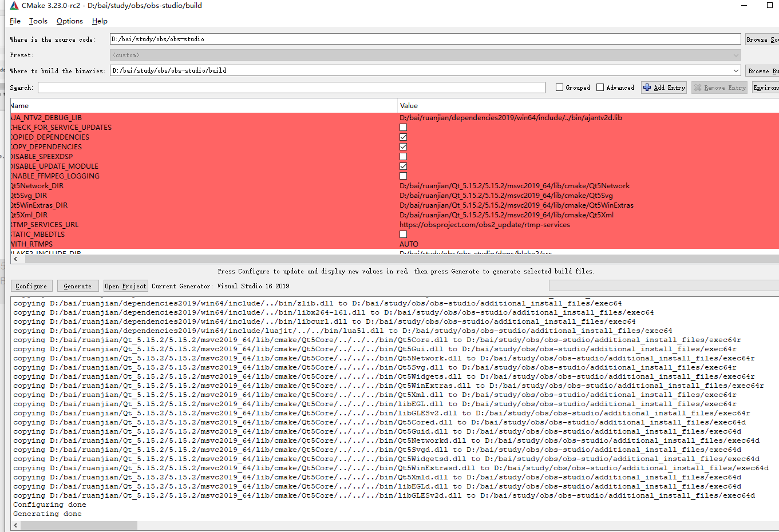This screenshot has width=779, height=532.
Task: Click the rtmp-services URL value
Action: [485, 225]
